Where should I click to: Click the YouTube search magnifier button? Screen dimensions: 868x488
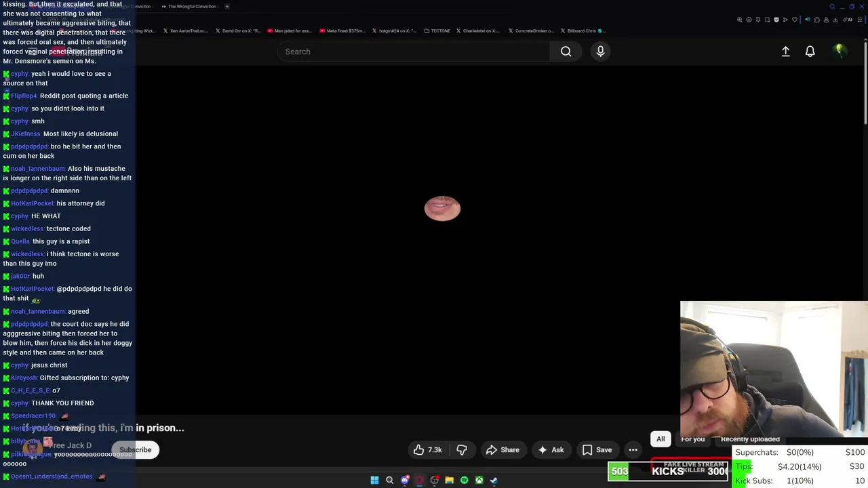pos(566,52)
